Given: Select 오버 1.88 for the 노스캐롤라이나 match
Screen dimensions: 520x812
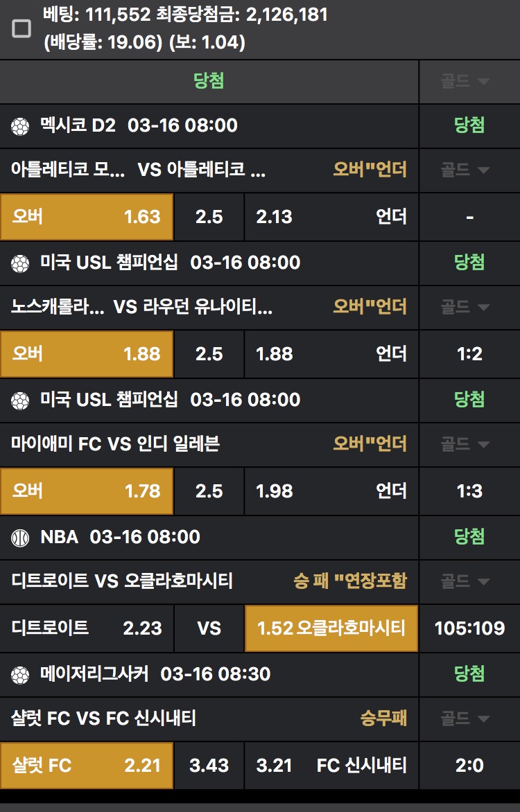Looking at the screenshot, I should coord(87,354).
